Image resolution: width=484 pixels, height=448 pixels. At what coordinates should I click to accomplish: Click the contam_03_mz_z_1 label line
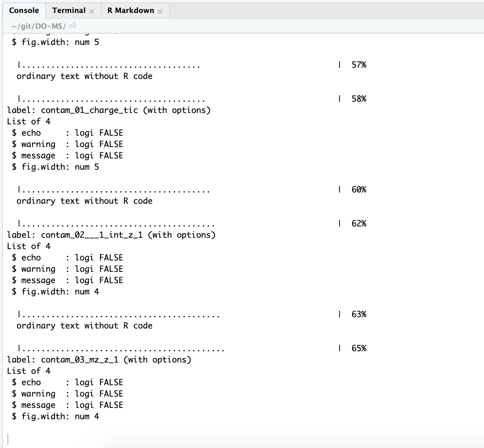[99, 360]
